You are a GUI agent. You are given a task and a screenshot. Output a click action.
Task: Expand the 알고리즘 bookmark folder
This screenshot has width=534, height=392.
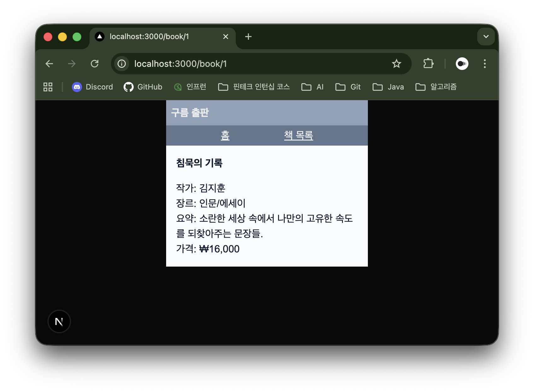tap(436, 87)
